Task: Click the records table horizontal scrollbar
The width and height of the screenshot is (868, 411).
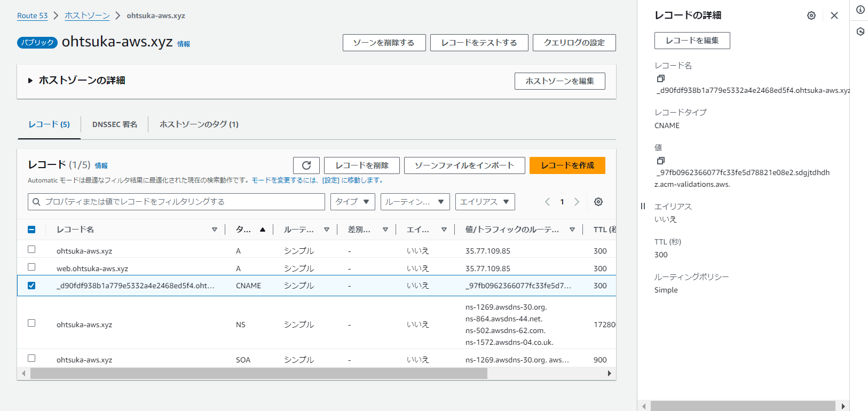Action: 259,373
